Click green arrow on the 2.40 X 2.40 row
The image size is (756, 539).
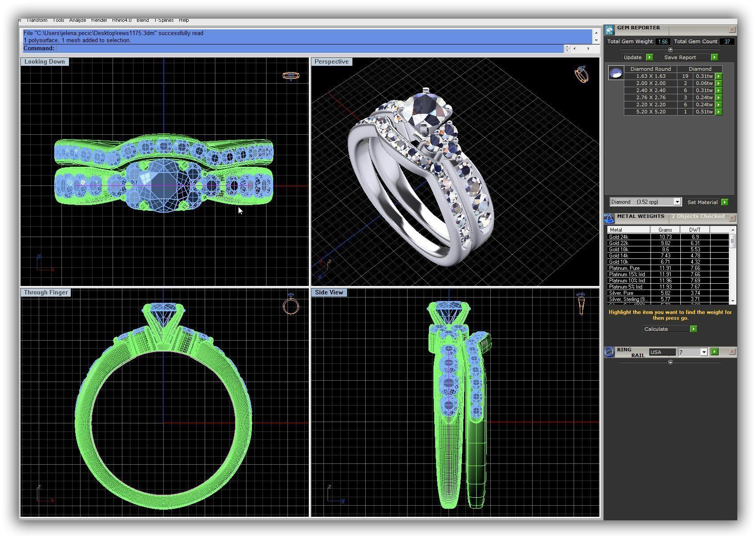(718, 91)
